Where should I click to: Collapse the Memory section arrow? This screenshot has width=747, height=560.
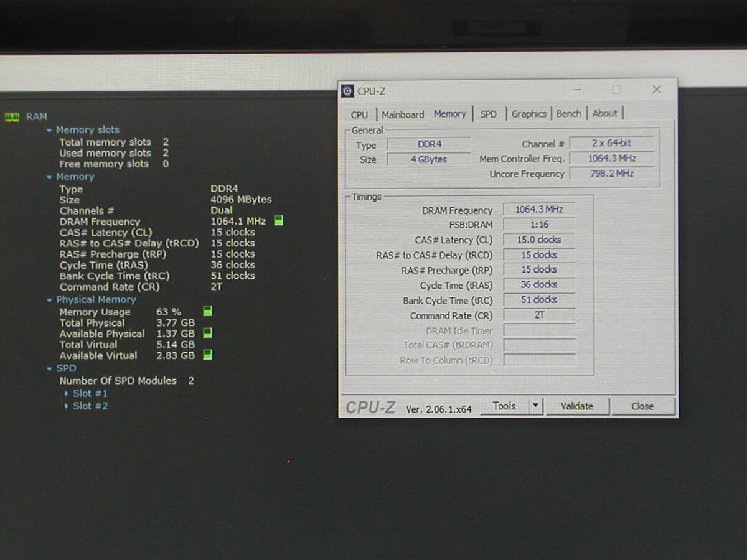point(49,177)
